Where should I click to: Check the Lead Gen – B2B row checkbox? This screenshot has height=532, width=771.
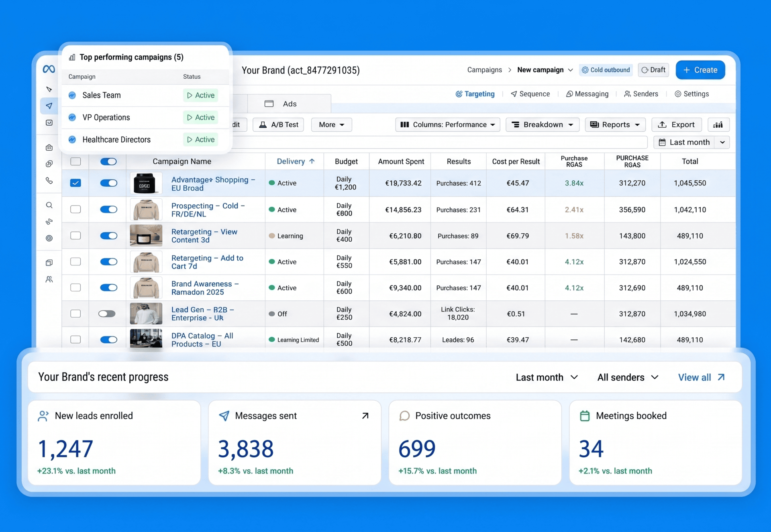[75, 314]
